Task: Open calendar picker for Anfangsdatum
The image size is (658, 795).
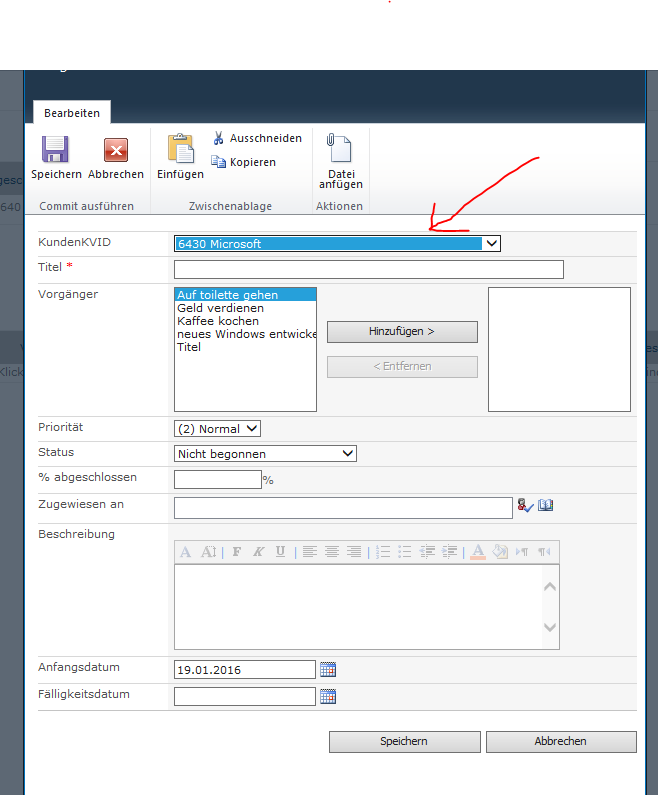Action: [328, 670]
